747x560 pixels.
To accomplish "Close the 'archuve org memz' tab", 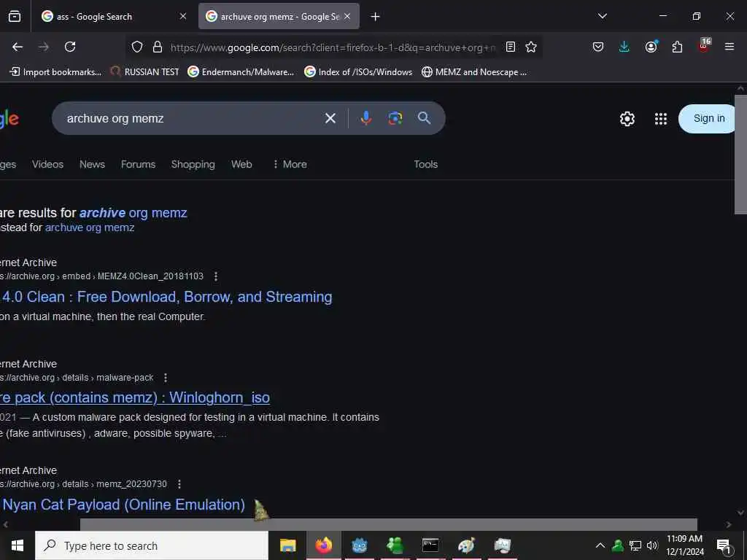I will (x=347, y=16).
